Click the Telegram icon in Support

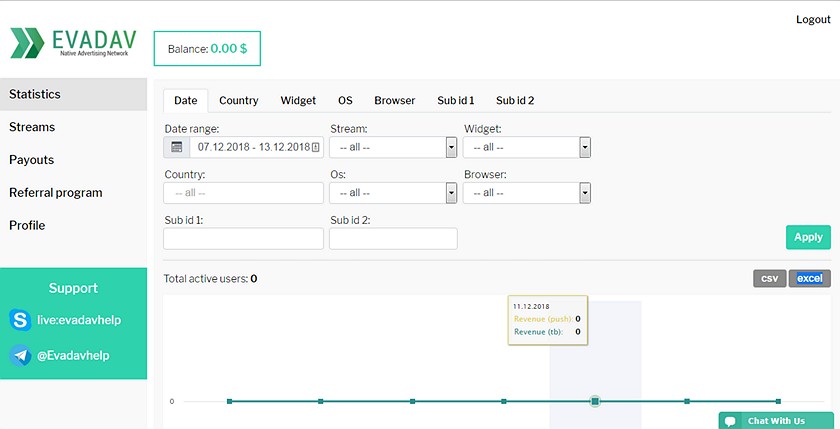pyautogui.click(x=20, y=356)
